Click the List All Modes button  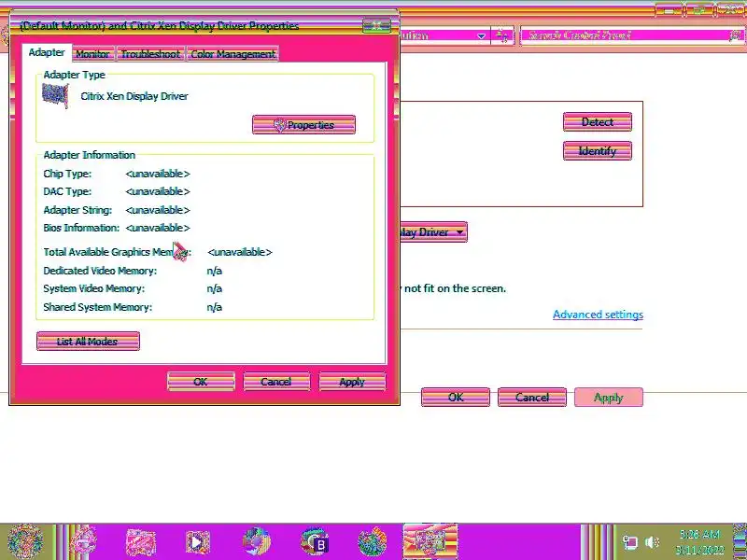tap(88, 342)
